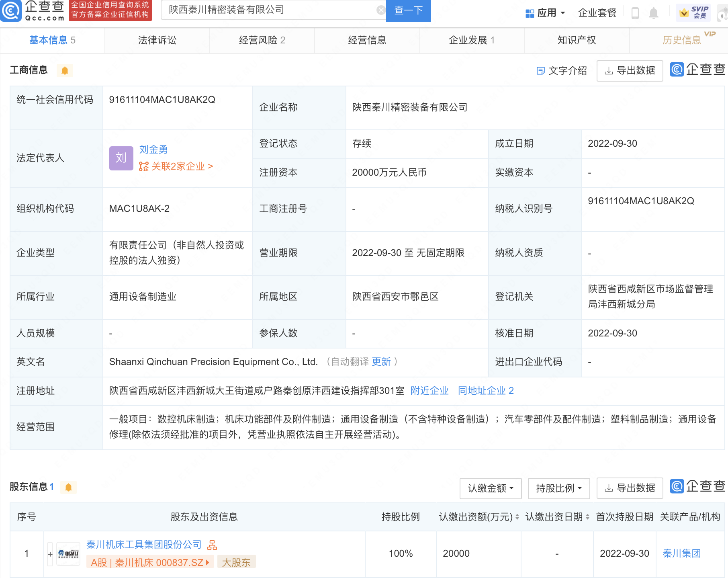Click the SVIP member crown badge
The width and height of the screenshot is (728, 578).
tap(693, 13)
